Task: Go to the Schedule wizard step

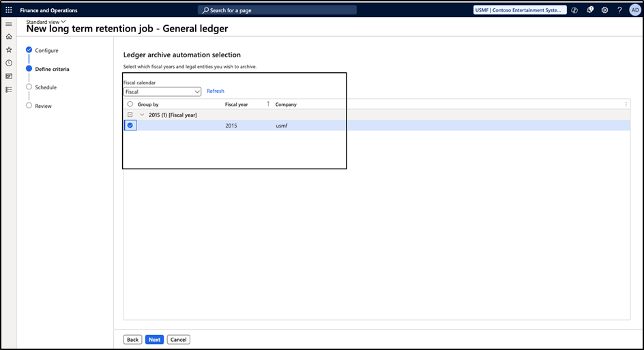Action: click(46, 87)
